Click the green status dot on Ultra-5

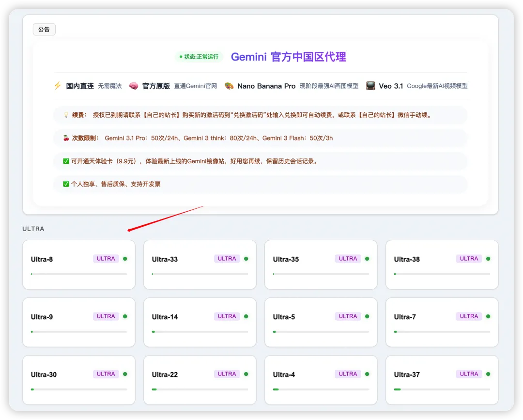(367, 316)
